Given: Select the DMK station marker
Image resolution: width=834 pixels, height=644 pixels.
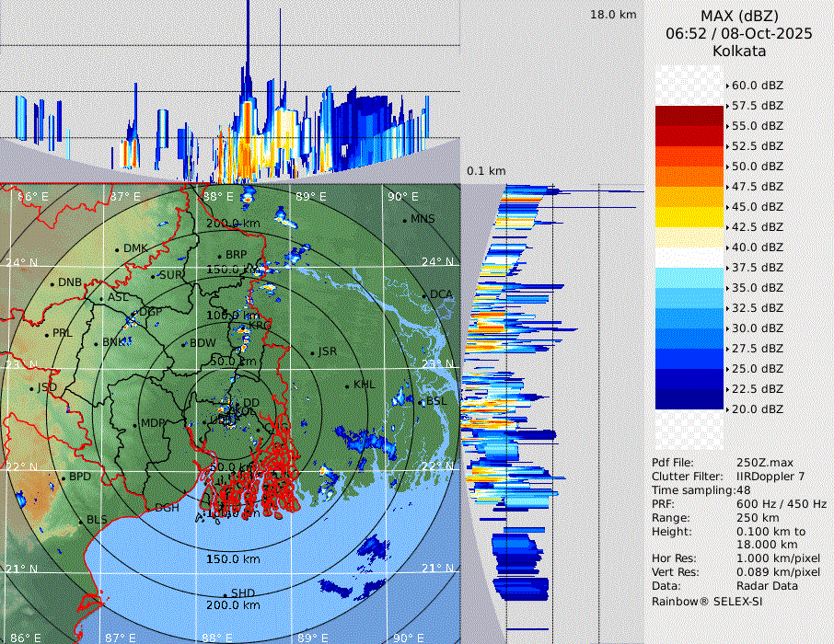Looking at the screenshot, I should 118,249.
